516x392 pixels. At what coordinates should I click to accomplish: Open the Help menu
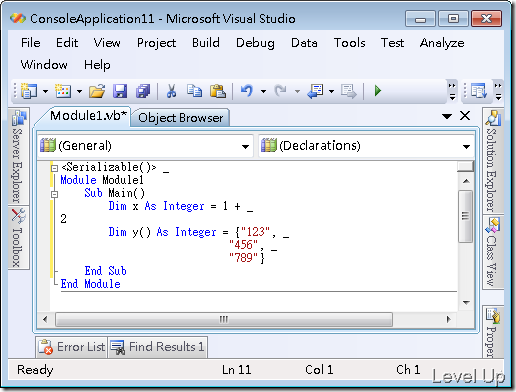(x=97, y=65)
